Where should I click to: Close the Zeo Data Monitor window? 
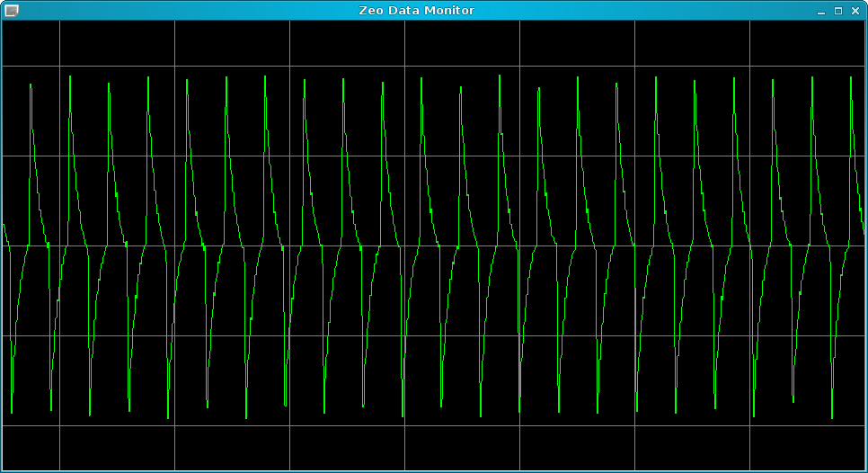click(855, 11)
